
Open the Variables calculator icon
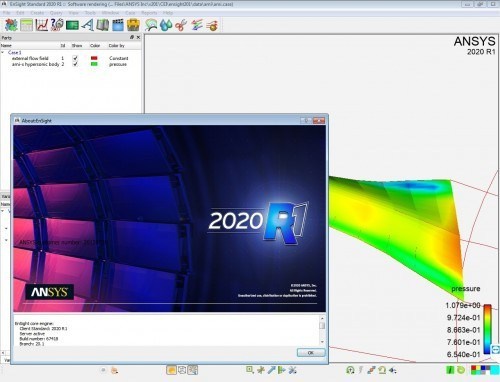pos(27,25)
